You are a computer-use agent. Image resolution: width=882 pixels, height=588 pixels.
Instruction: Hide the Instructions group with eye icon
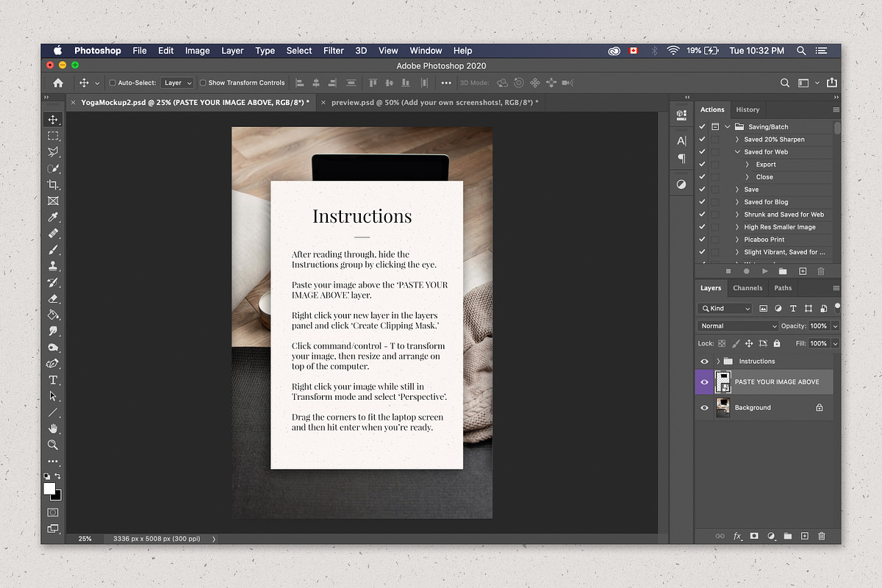coord(705,362)
